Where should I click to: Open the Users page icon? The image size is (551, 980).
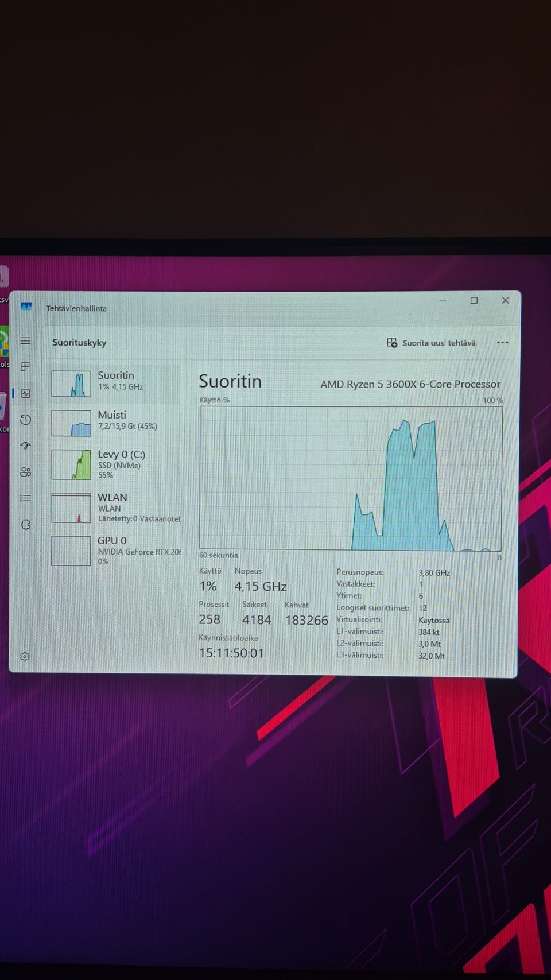point(25,472)
